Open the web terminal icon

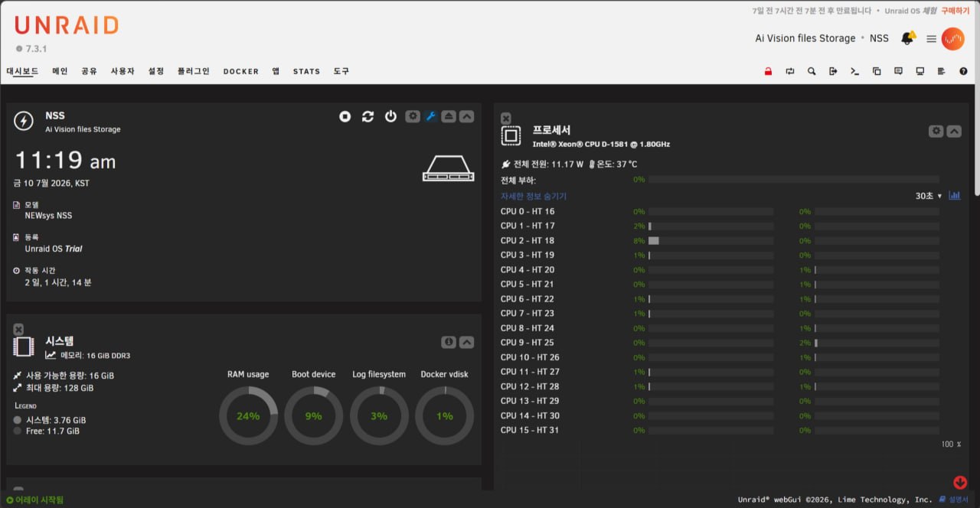[854, 71]
